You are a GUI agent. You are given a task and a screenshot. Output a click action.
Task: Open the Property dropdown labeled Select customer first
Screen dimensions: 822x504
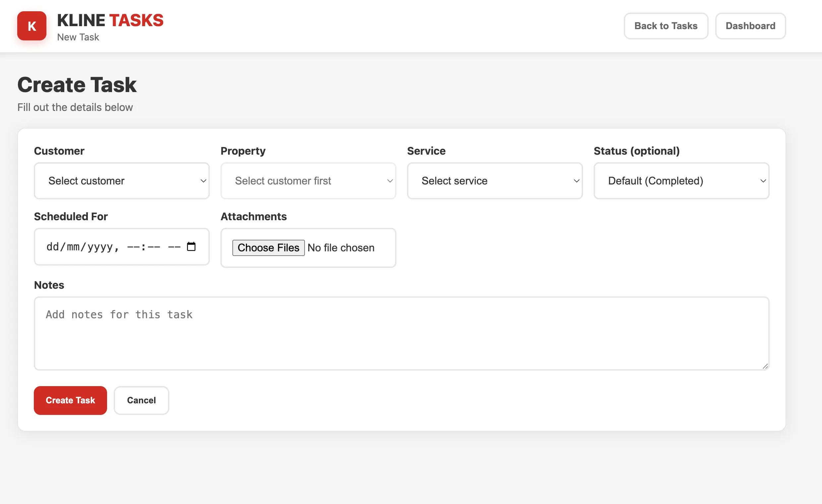tap(308, 181)
